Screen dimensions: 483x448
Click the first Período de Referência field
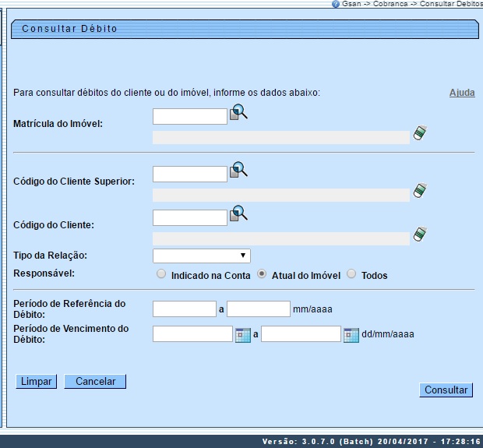(x=184, y=309)
